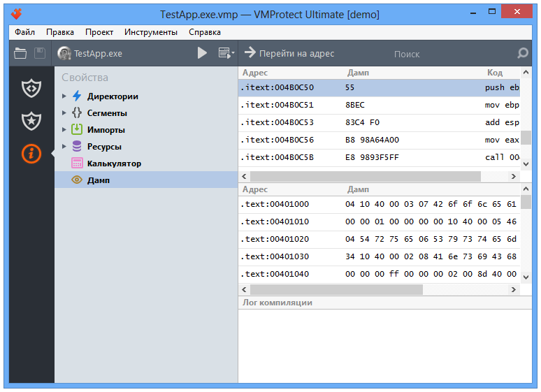This screenshot has width=541, height=392.
Task: Select row .itext:004B0C56
Action: click(379, 140)
